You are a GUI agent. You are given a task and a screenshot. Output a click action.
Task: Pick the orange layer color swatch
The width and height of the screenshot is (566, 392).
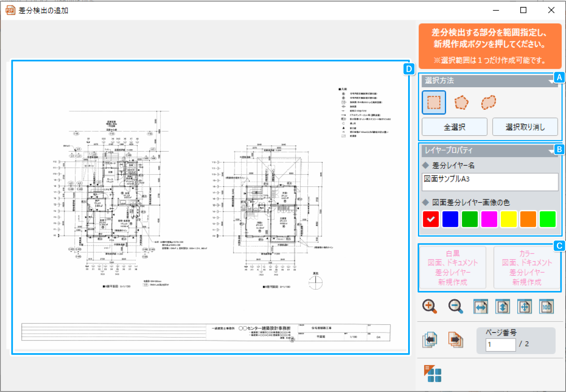pos(528,219)
